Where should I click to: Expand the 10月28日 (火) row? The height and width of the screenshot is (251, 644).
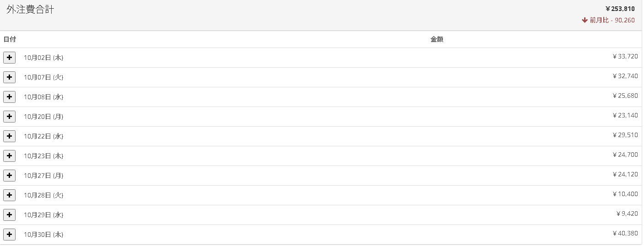9,195
